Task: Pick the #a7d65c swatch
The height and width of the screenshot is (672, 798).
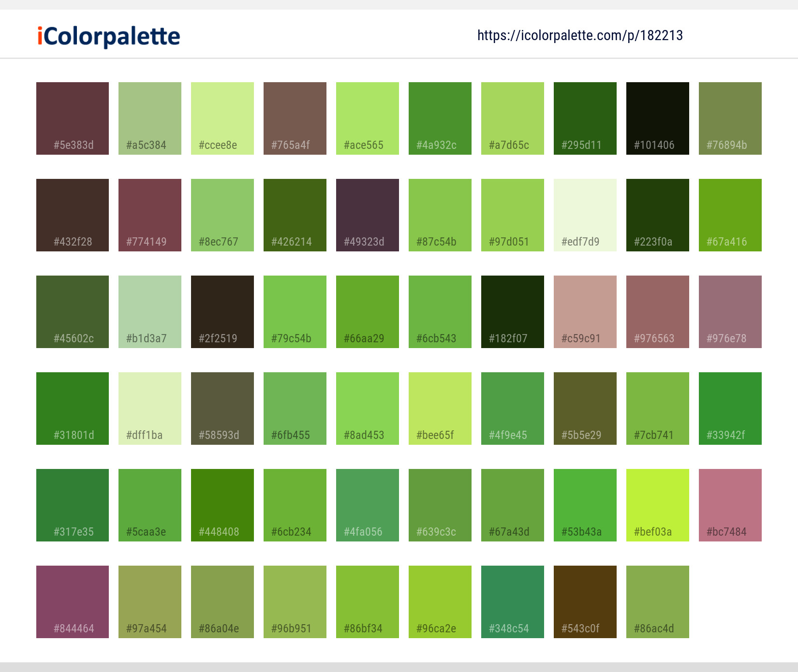Action: pos(513,118)
